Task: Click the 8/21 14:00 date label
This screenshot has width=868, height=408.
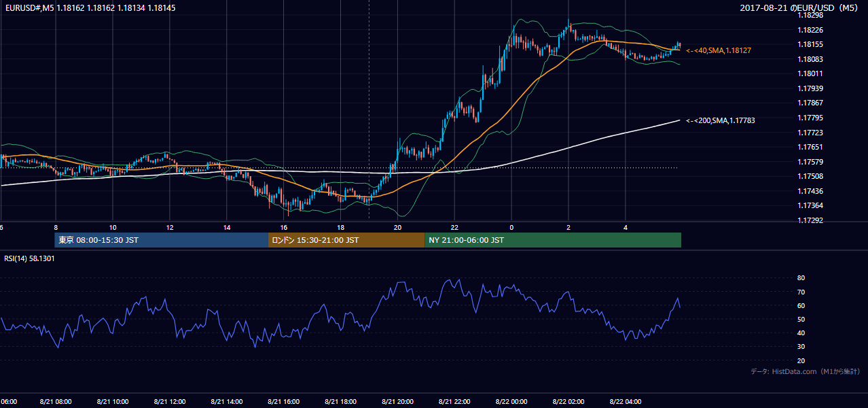Action: [227, 402]
